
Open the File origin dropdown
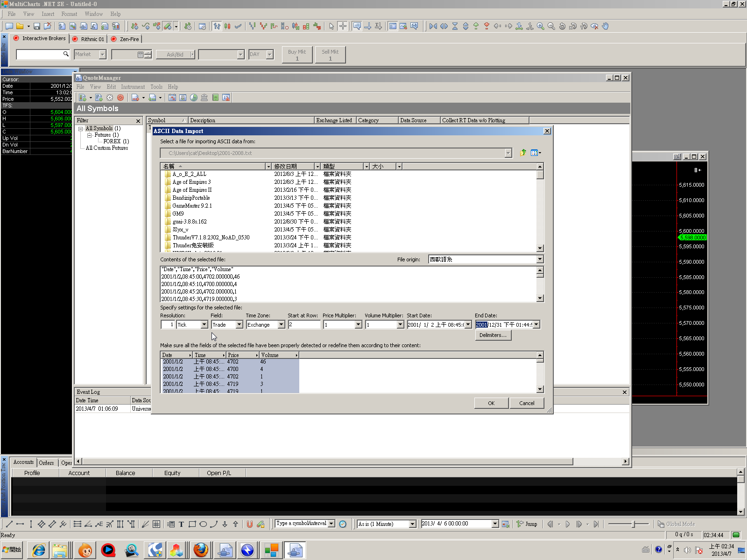540,259
